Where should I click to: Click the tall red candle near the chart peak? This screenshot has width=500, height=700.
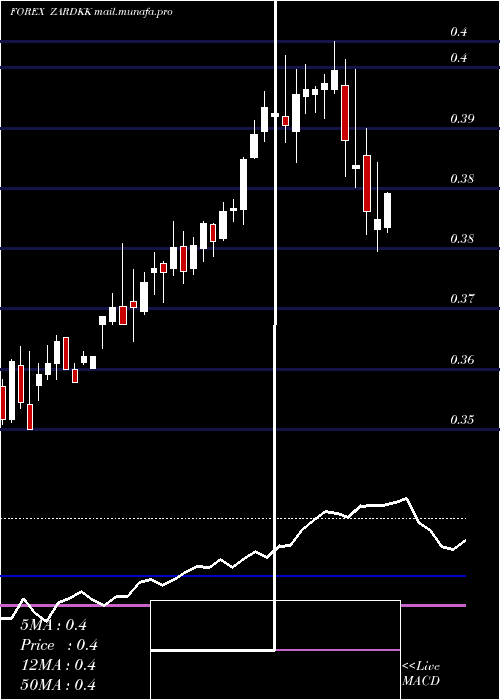pos(345,112)
